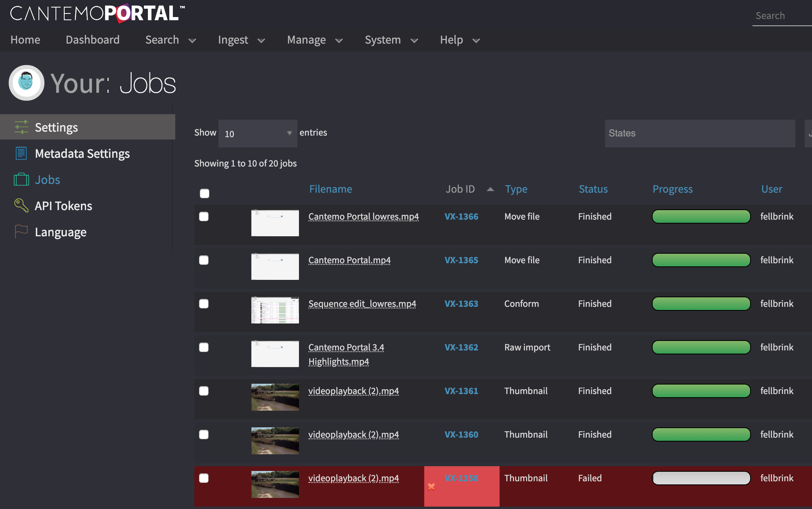This screenshot has width=812, height=509.
Task: Open job VX-1363 link
Action: (x=462, y=304)
